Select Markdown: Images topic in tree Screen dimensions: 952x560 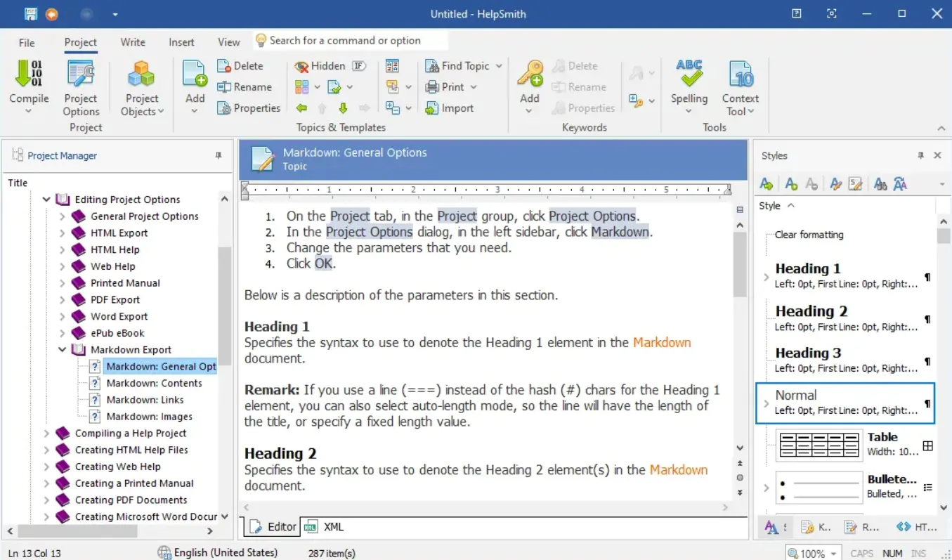coord(149,417)
